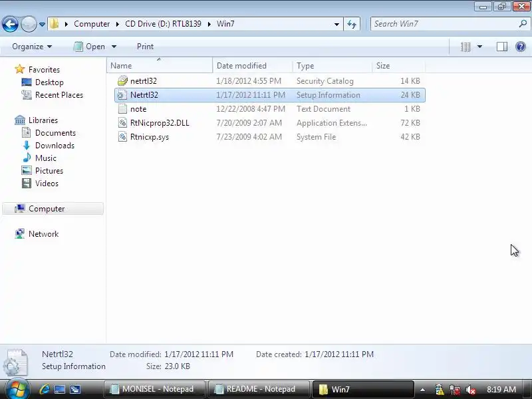Select CD Drive (D:) RTL8139 breadcrumb

coord(163,24)
